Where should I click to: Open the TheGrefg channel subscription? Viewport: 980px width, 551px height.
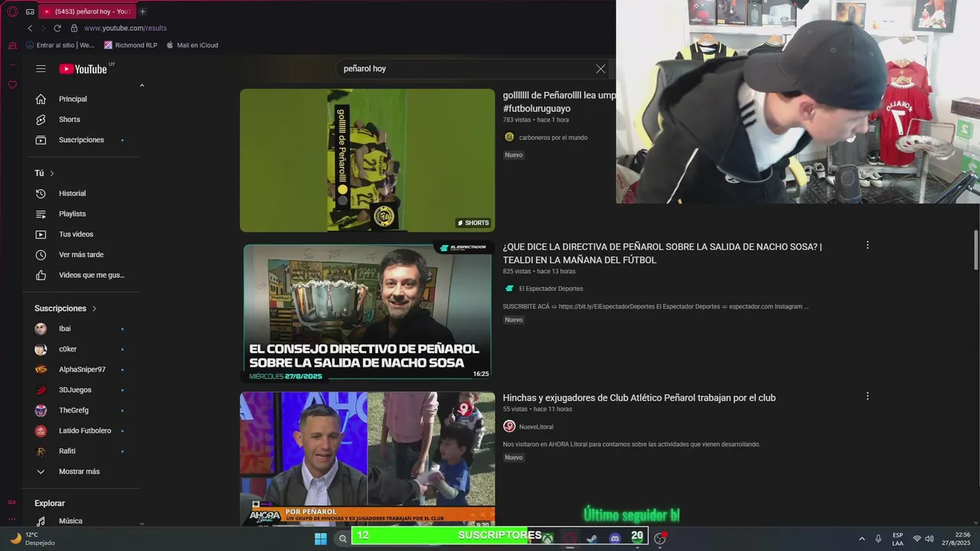[x=83, y=410]
